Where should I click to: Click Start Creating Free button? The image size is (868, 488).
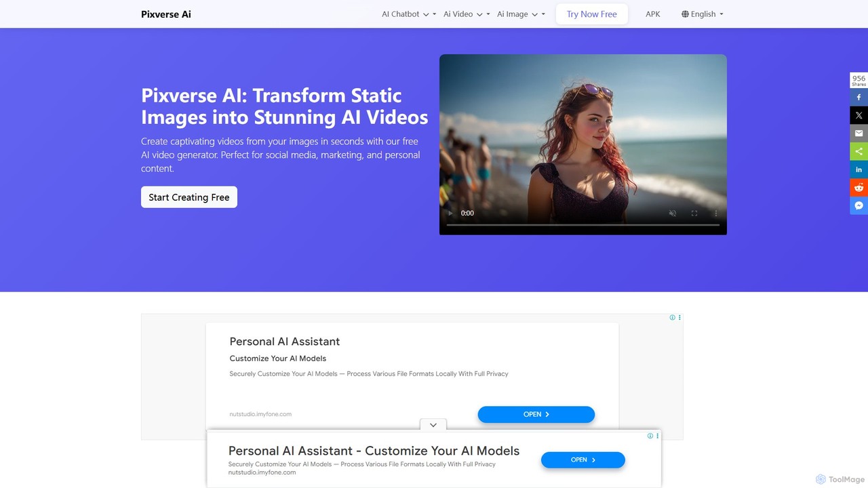189,197
